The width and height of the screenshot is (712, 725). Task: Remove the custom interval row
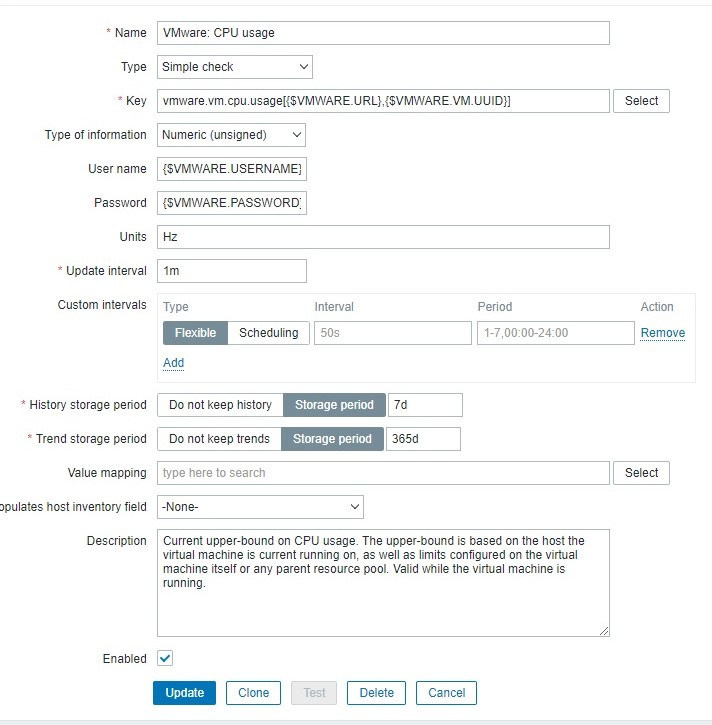[x=662, y=333]
